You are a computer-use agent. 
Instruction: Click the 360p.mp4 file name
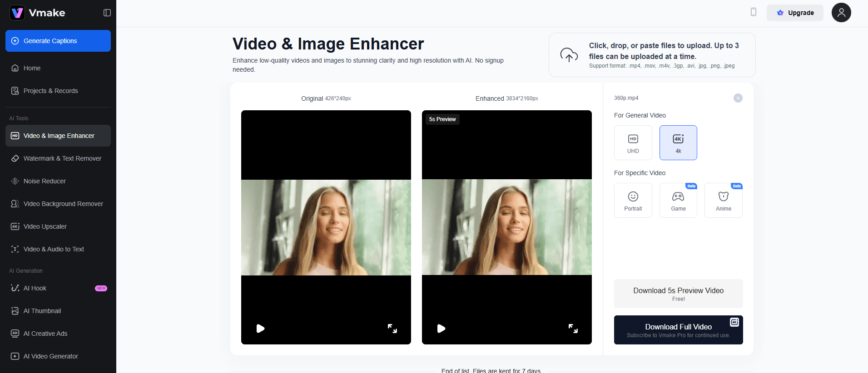(626, 98)
